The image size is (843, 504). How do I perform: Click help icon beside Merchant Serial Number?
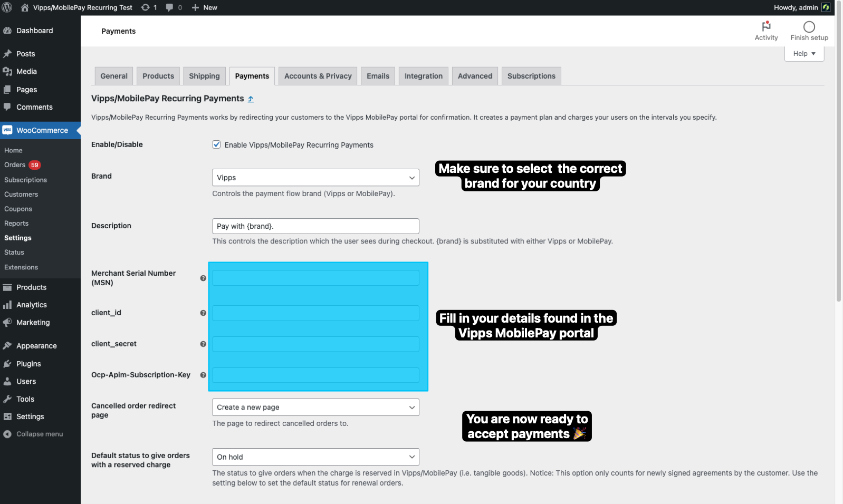(203, 278)
